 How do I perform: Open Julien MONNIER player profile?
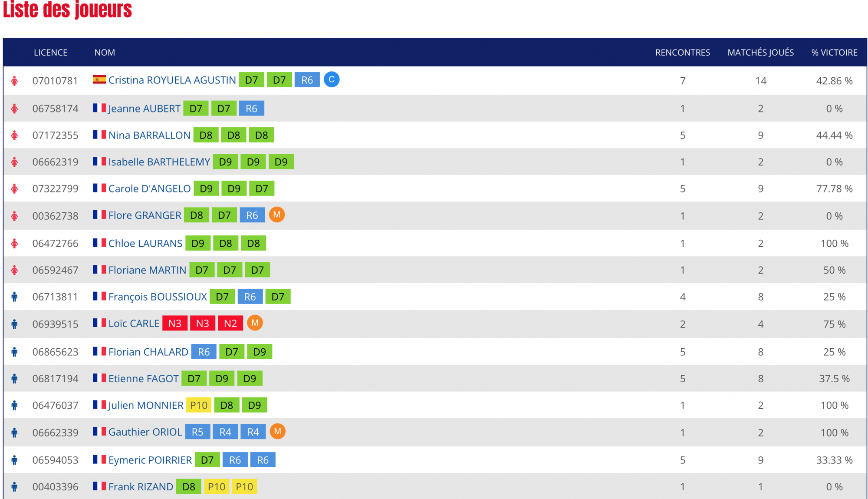click(x=146, y=406)
